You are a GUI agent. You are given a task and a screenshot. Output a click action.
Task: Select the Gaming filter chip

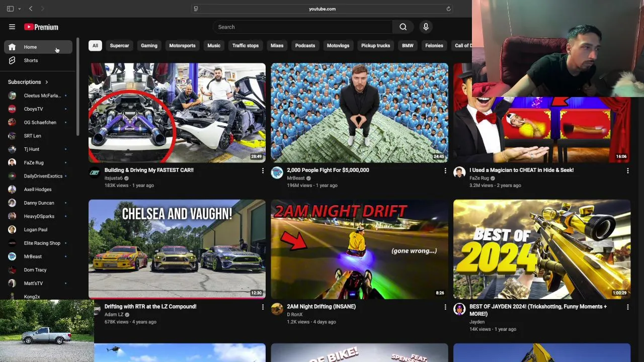tap(149, 46)
